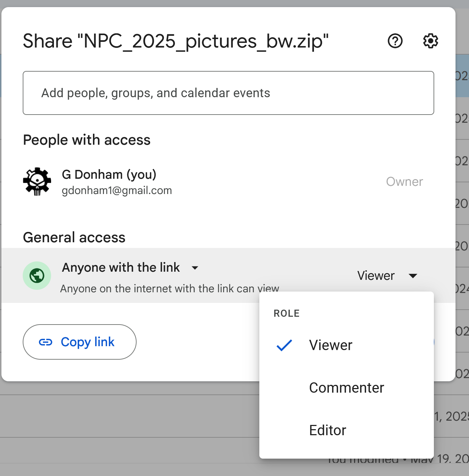
Task: Set the link role to Editor
Action: [327, 430]
